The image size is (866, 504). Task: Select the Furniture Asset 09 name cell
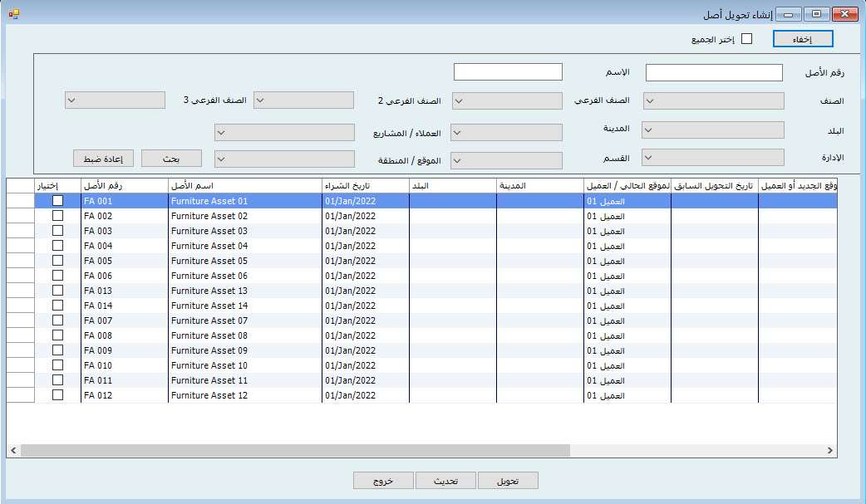tap(244, 350)
